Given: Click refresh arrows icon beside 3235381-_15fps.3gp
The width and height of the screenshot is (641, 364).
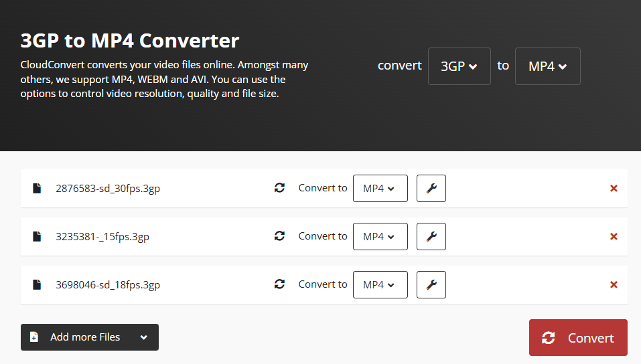Looking at the screenshot, I should coord(280,236).
